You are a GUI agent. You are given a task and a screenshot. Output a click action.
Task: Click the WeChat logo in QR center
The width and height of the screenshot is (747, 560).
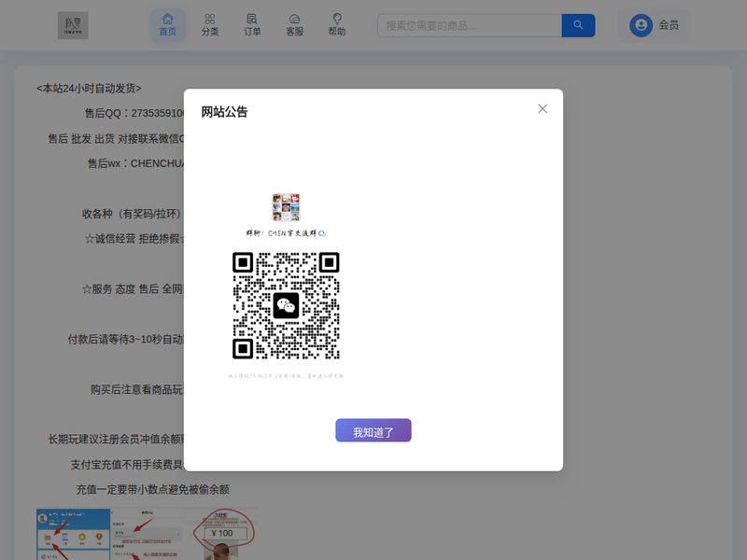click(x=286, y=306)
